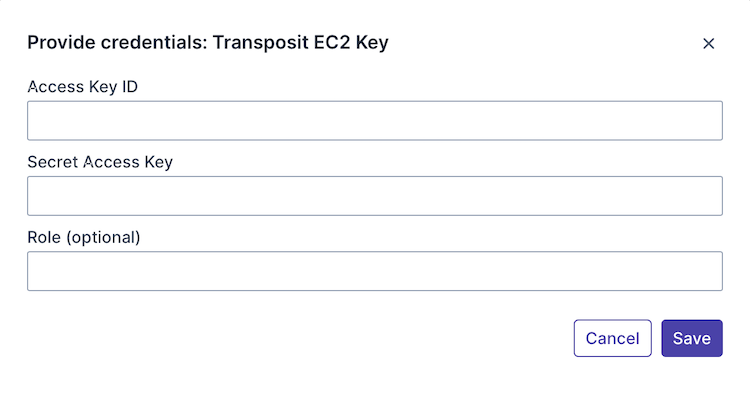Viewport: 750px width, 400px height.
Task: Close the Provide credentials dialog
Action: (x=709, y=43)
